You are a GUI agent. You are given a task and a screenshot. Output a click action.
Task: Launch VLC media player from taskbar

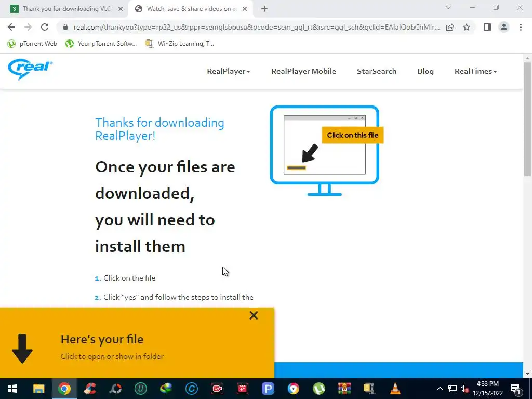tap(395, 389)
